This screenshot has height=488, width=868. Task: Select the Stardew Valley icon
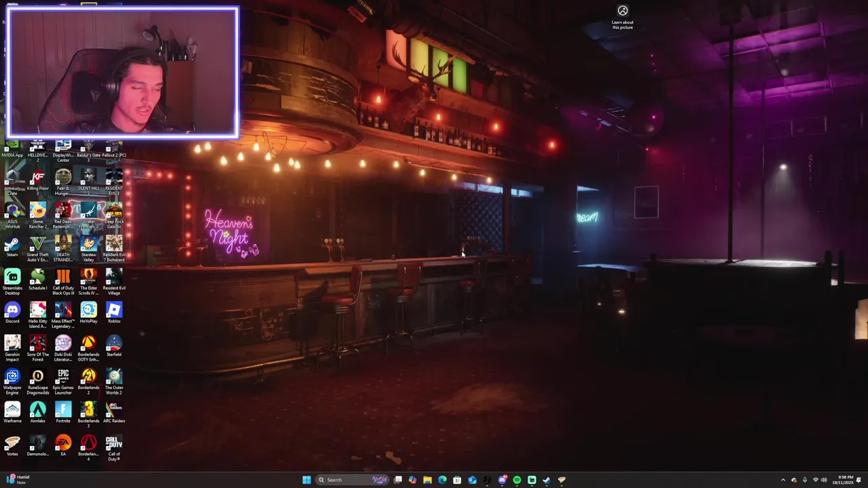(x=88, y=249)
